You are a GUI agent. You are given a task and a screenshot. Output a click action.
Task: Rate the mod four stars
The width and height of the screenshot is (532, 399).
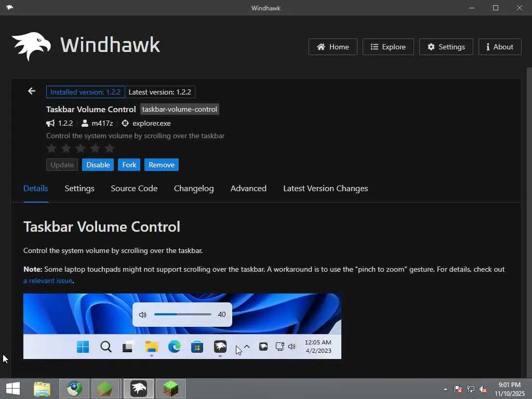95,148
